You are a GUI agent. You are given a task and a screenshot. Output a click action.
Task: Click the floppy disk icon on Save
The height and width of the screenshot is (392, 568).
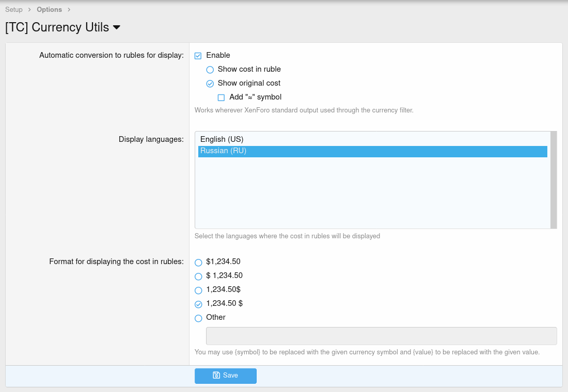click(216, 375)
